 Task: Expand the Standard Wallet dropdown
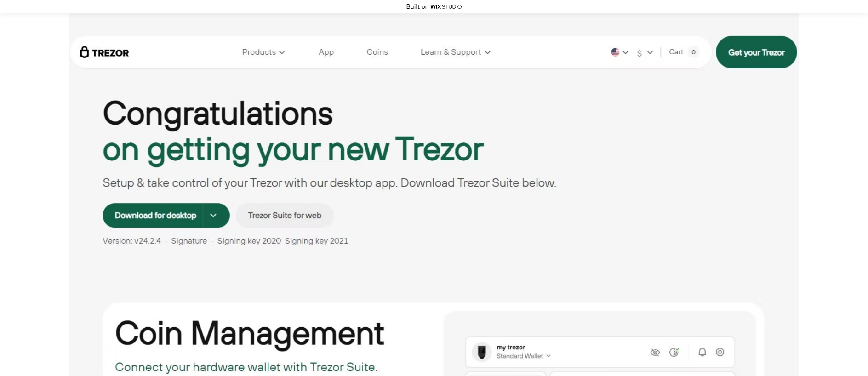[523, 356]
